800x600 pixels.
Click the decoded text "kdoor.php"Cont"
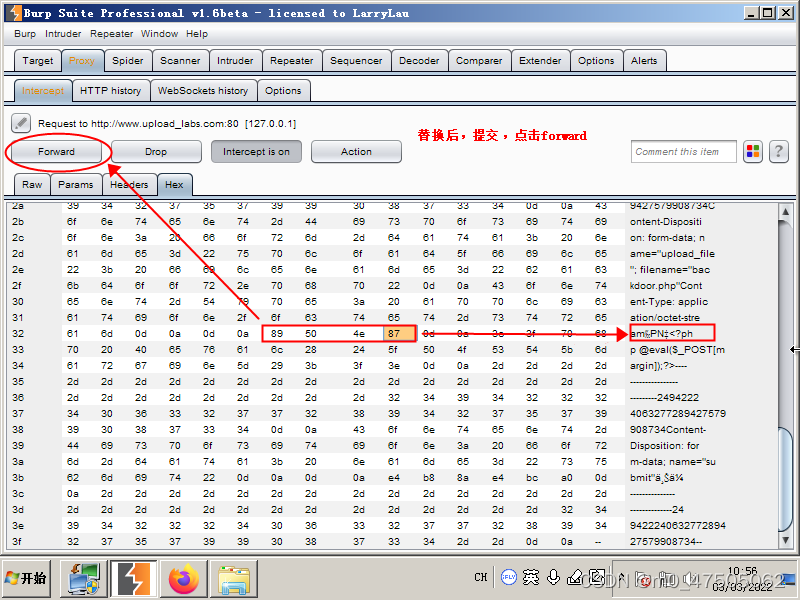(x=666, y=286)
